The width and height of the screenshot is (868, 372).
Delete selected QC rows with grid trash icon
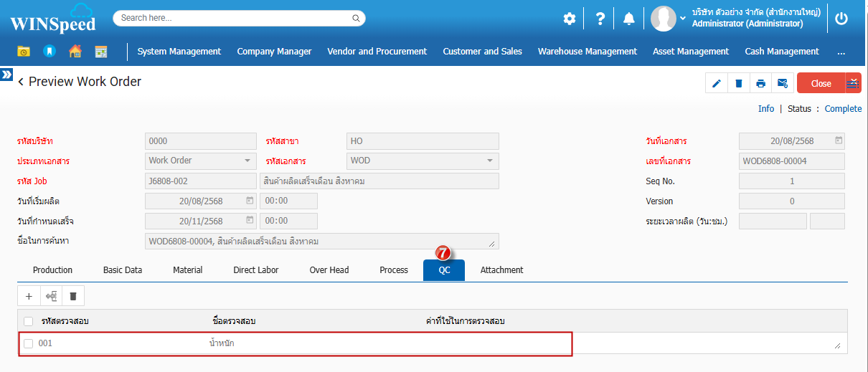[72, 295]
